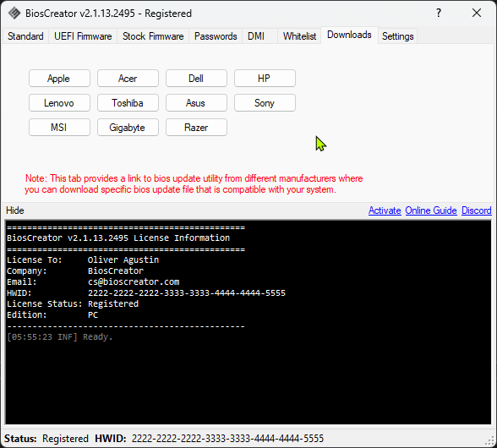Go to the Stock Firmware tab
497x448 pixels.
(153, 36)
